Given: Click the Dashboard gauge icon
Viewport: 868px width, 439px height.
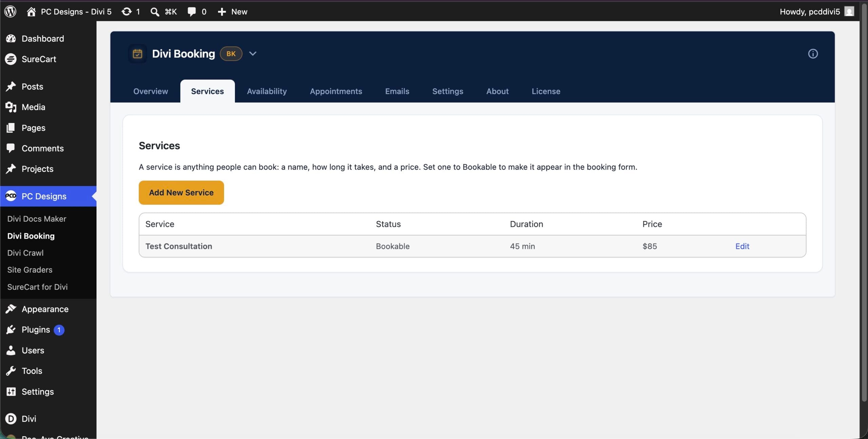Looking at the screenshot, I should [x=11, y=39].
